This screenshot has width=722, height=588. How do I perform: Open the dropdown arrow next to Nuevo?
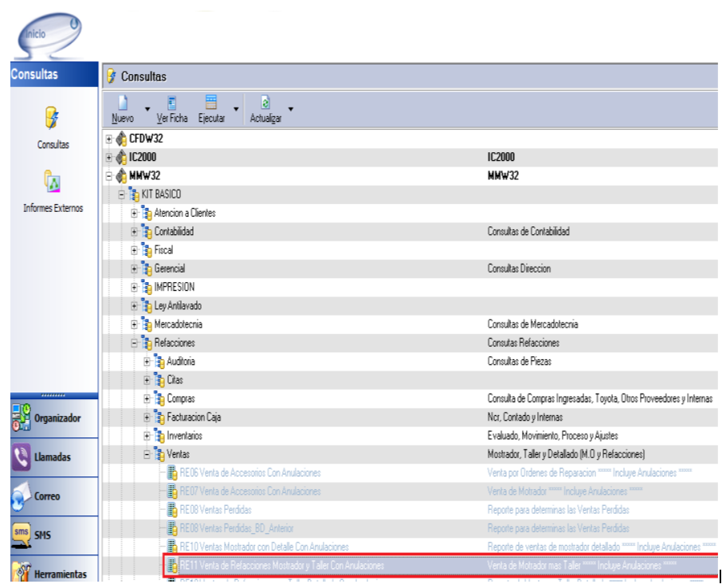pos(147,109)
